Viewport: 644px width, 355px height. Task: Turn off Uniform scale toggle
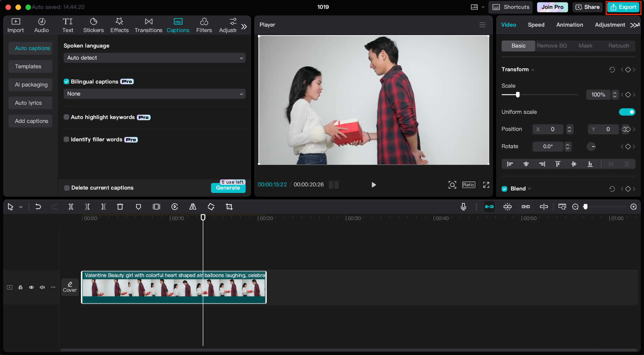click(627, 112)
